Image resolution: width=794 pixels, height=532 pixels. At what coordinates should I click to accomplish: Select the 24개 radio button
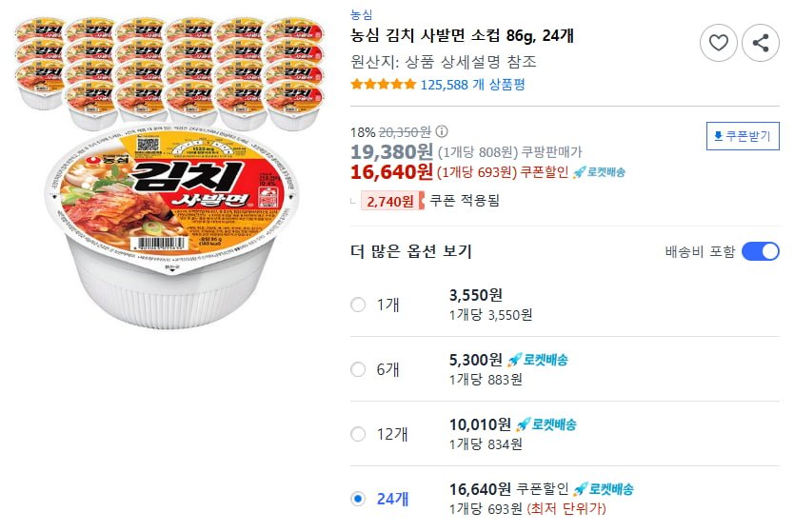358,498
